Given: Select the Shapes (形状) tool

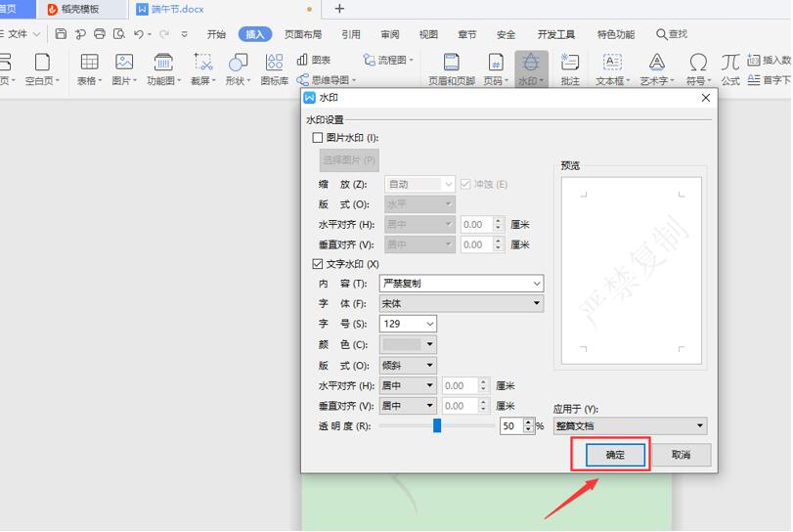Looking at the screenshot, I should point(237,64).
